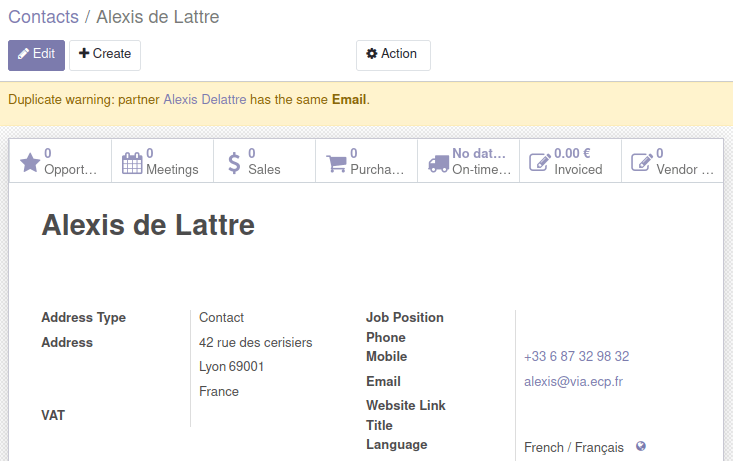This screenshot has width=733, height=461.
Task: Open the Meetings calendar icon
Action: [132, 163]
